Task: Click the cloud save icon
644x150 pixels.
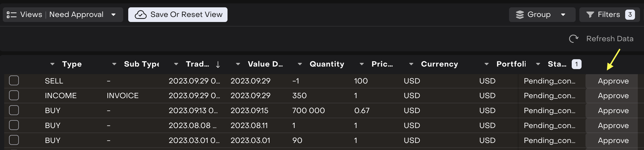Action: 141,15
